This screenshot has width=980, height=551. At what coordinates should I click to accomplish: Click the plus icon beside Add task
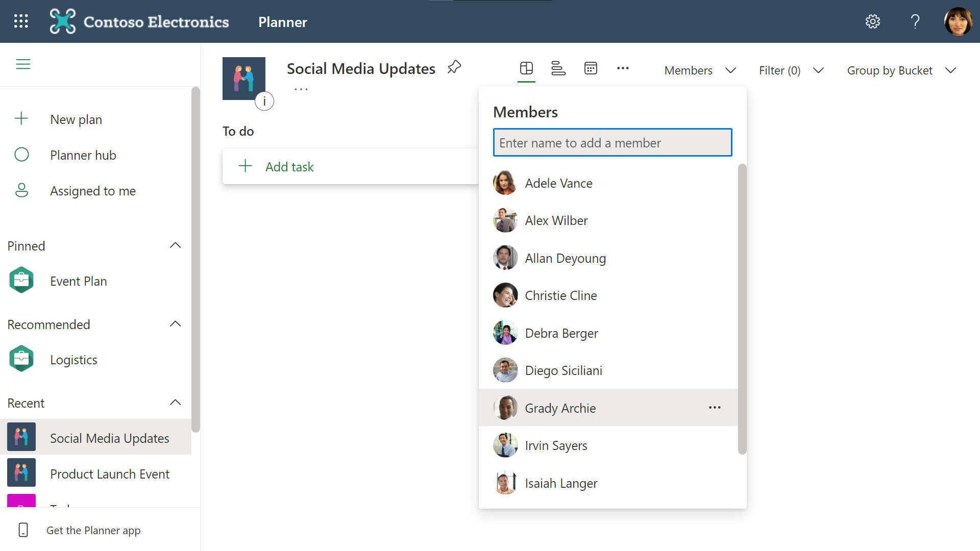coord(246,166)
